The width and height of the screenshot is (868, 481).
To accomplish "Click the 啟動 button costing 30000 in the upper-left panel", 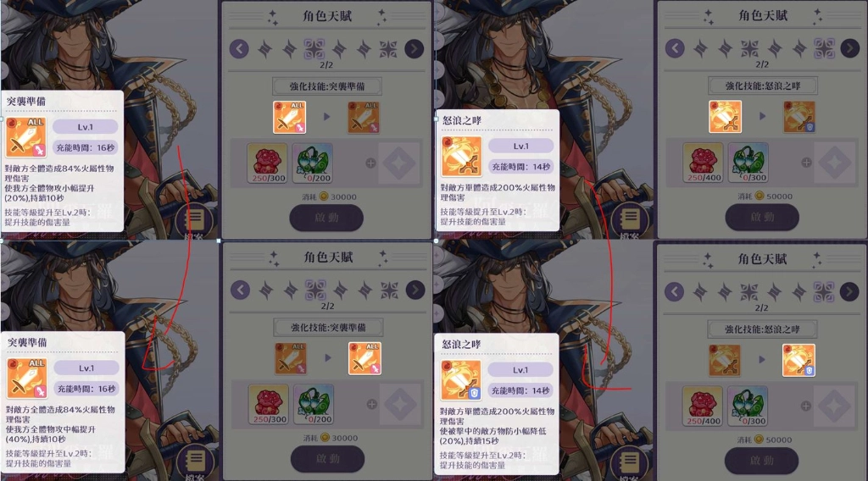I will 326,218.
